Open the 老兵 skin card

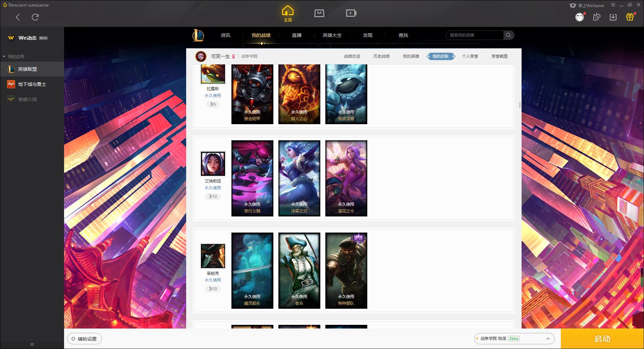pos(299,270)
